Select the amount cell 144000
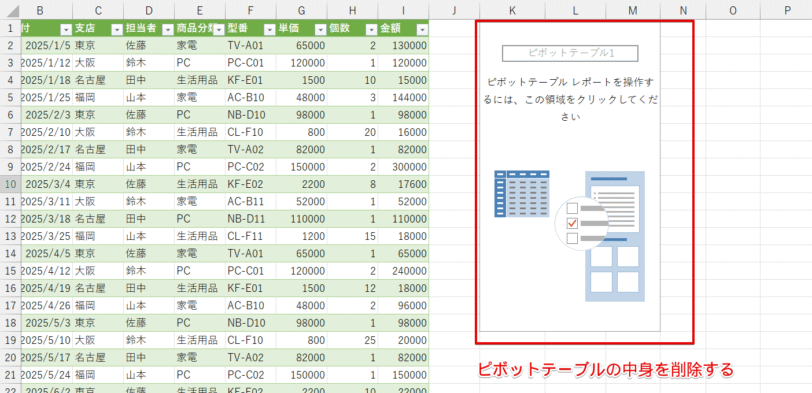 (x=403, y=97)
